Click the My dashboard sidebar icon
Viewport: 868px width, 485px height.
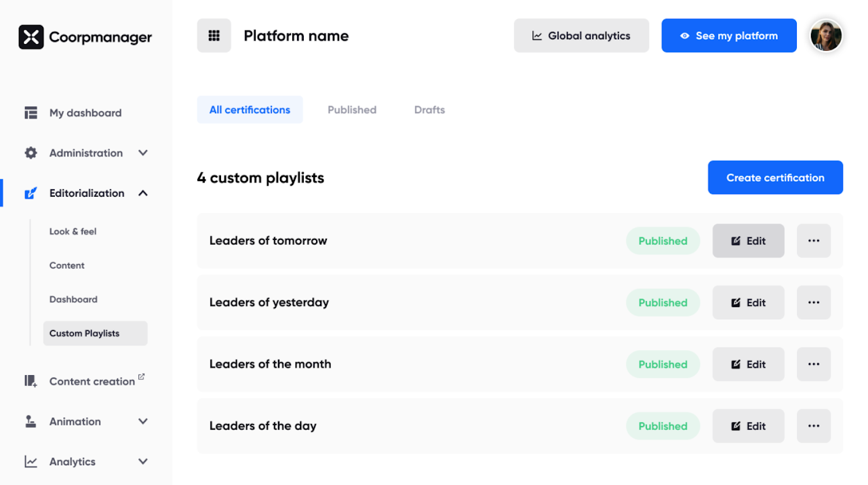point(31,113)
